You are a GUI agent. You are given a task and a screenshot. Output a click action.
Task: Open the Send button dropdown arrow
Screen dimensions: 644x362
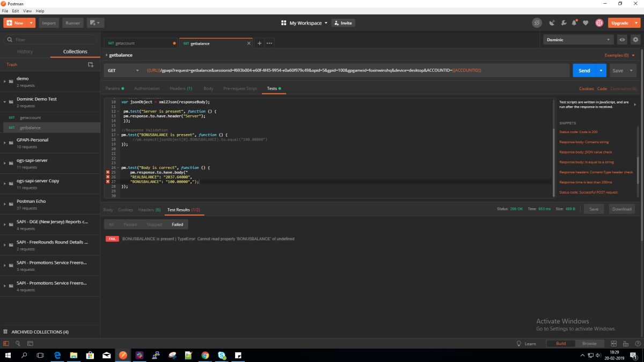[x=602, y=70]
